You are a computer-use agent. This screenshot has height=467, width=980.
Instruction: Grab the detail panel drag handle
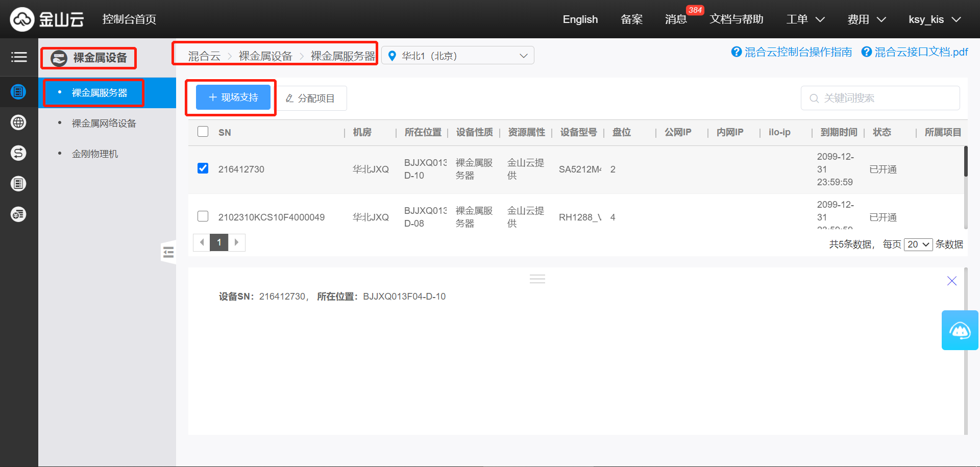(537, 279)
